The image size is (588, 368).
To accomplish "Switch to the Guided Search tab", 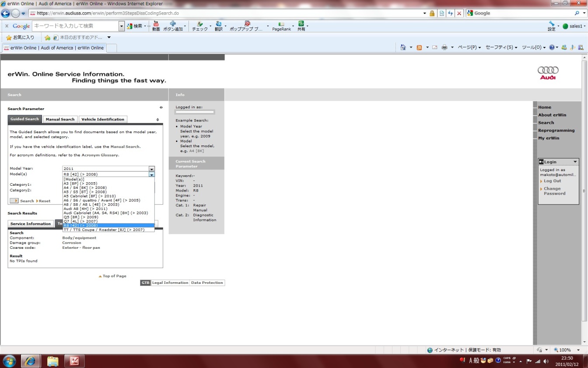I will click(x=24, y=119).
